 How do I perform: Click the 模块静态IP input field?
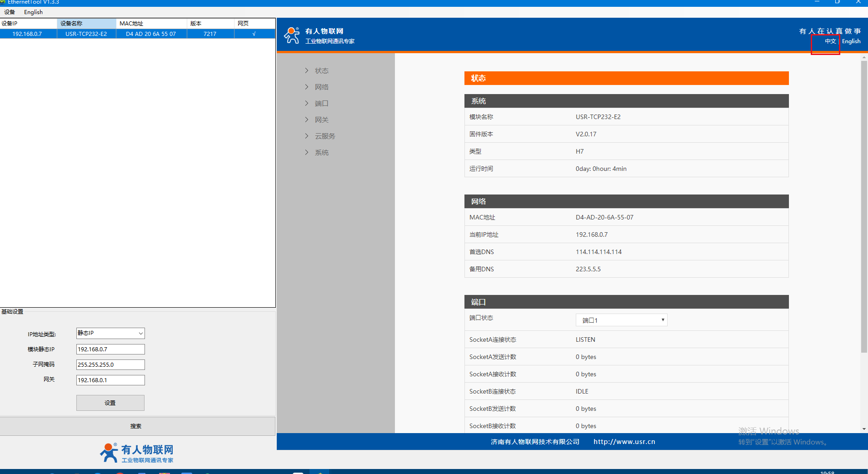click(110, 349)
